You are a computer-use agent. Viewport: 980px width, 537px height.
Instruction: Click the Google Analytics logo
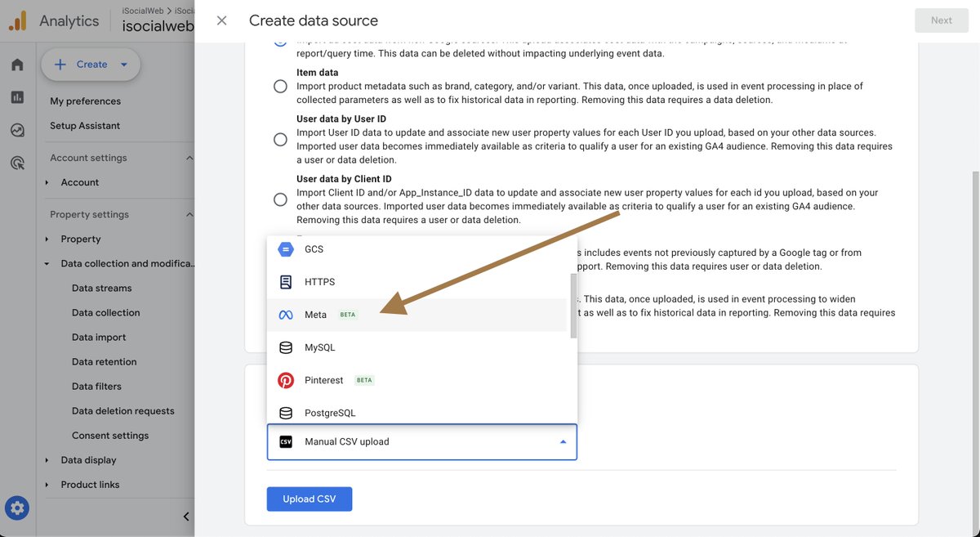pos(17,20)
